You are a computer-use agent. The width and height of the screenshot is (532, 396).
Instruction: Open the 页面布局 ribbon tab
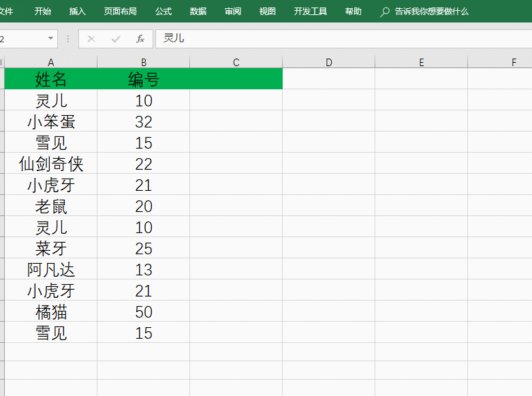pyautogui.click(x=121, y=12)
